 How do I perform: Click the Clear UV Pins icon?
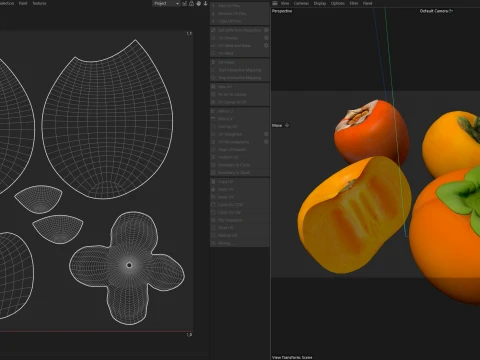pyautogui.click(x=214, y=21)
